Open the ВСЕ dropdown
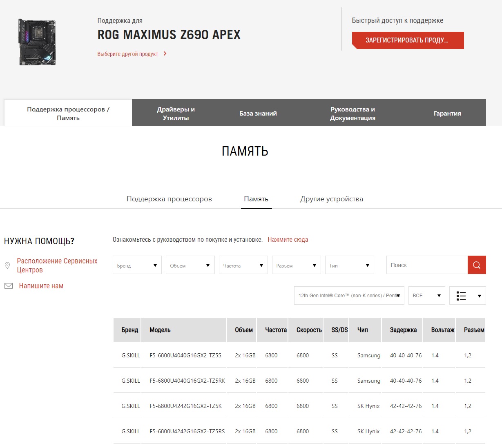502x448 pixels. click(x=427, y=295)
